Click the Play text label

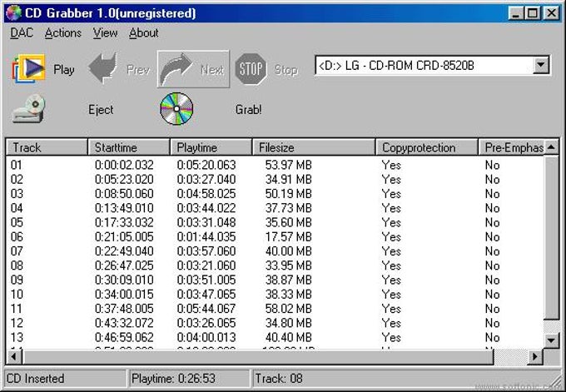[x=64, y=69]
